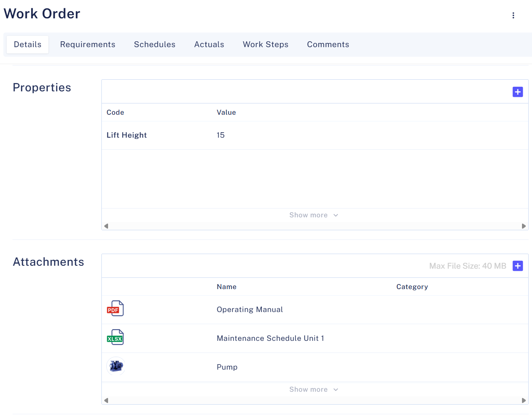Viewport: 532px width, 418px height.
Task: Open the Schedules tab
Action: click(x=154, y=45)
